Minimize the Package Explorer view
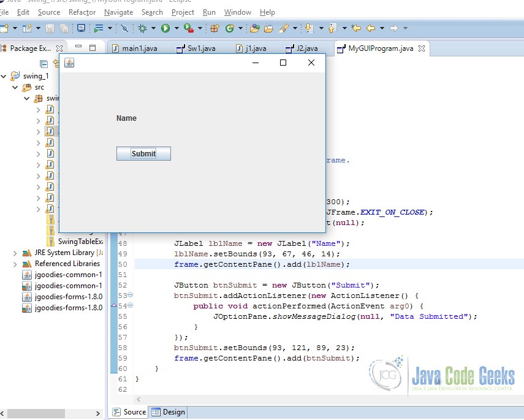Screen dimensions: 524x420 [x=78, y=46]
